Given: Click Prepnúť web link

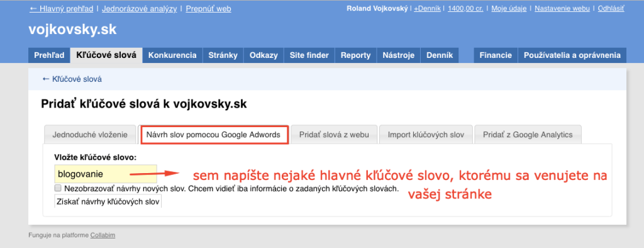Looking at the screenshot, I should (208, 8).
